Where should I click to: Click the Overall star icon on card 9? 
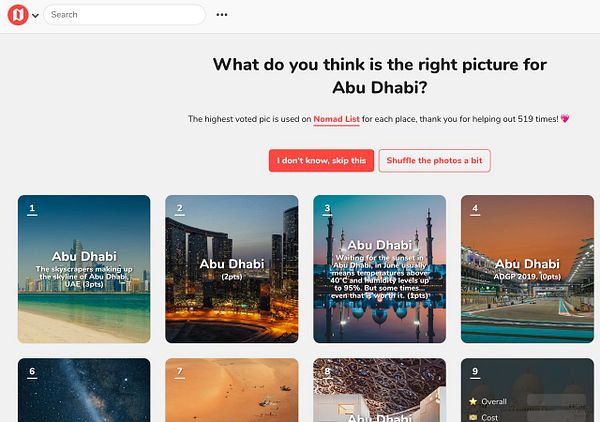[x=473, y=401]
